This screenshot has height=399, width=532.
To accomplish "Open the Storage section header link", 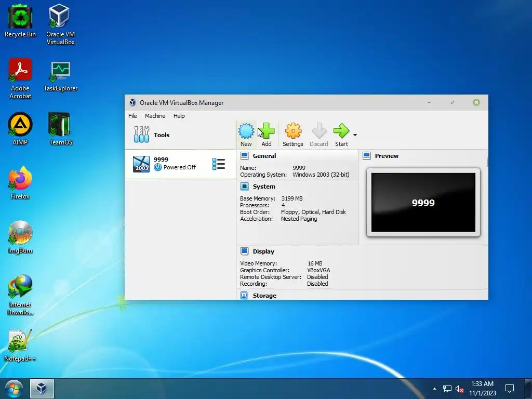I will pos(264,296).
